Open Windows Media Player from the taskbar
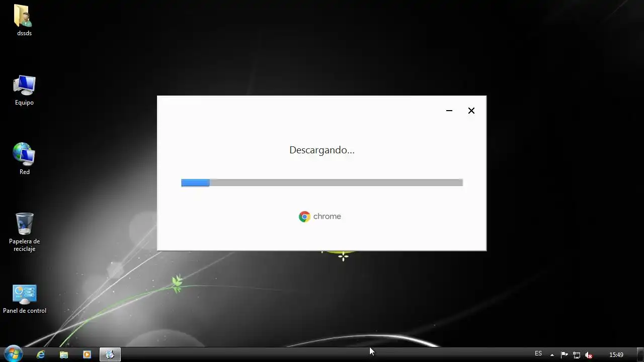This screenshot has height=362, width=644. tap(87, 354)
